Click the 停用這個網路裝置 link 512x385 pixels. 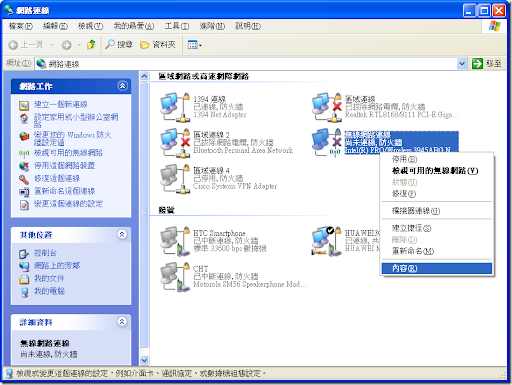click(64, 166)
